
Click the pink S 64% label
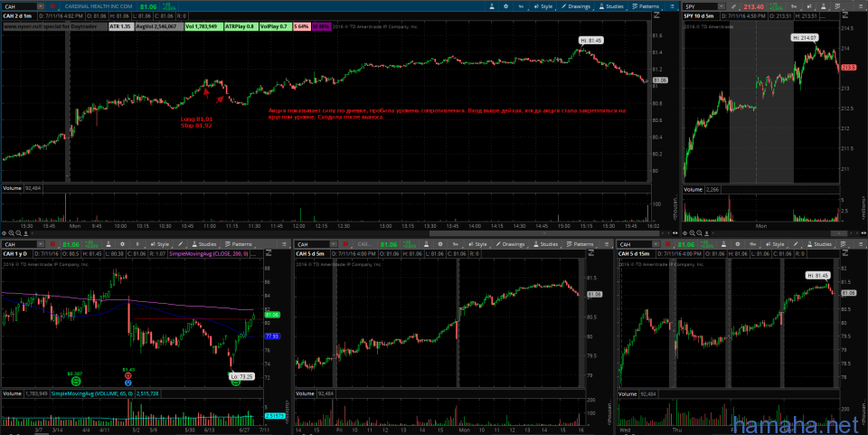(302, 26)
